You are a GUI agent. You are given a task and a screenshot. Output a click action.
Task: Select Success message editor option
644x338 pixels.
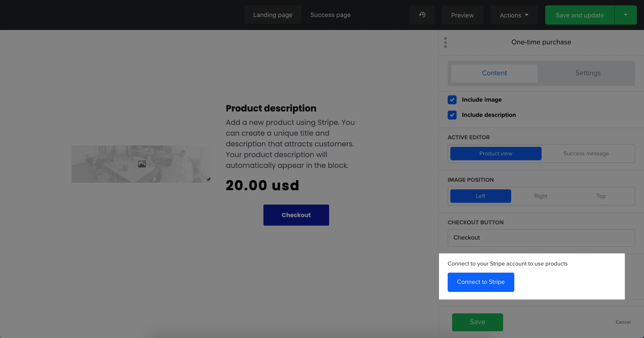[x=586, y=154]
